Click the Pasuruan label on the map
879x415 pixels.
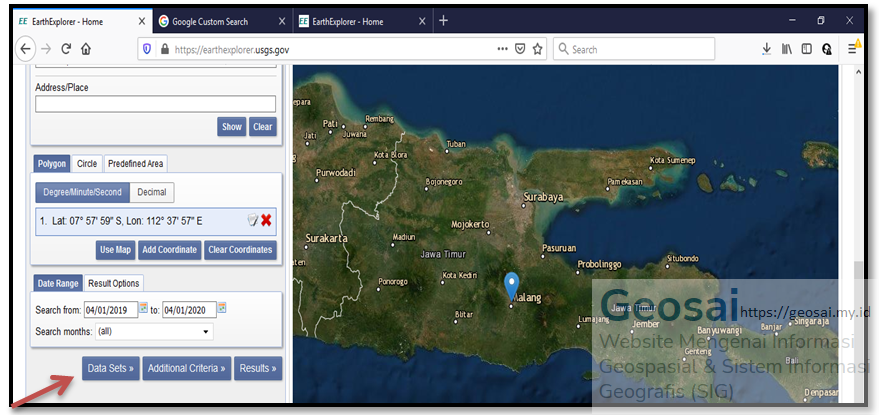click(x=559, y=248)
